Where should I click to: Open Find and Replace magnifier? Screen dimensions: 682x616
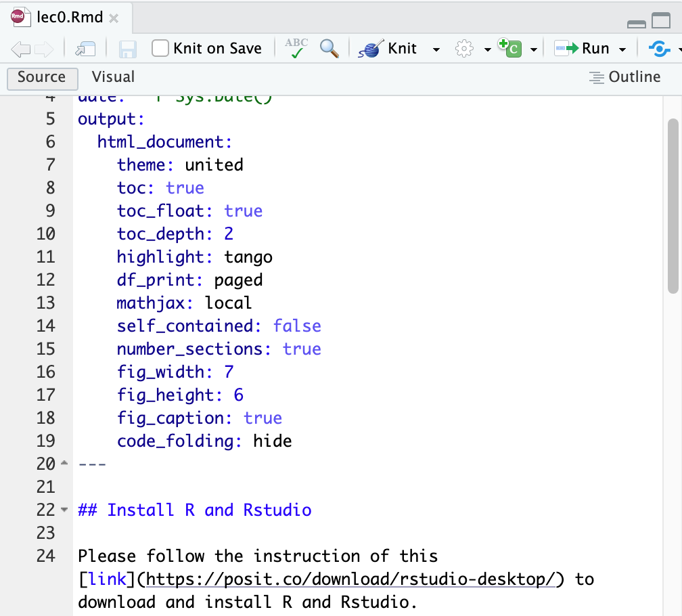[329, 49]
